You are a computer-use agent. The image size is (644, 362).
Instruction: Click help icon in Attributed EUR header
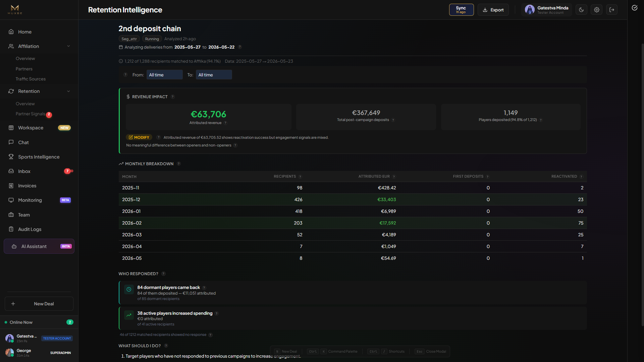(394, 177)
